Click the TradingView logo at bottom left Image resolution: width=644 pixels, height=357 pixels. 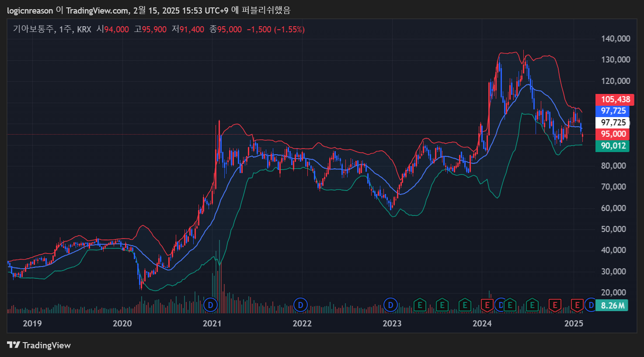(x=39, y=345)
